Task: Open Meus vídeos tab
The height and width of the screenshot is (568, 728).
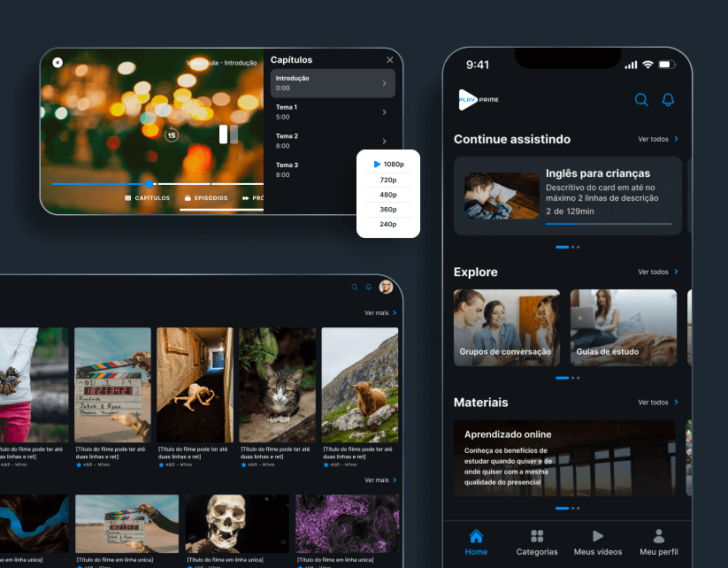Action: point(598,542)
